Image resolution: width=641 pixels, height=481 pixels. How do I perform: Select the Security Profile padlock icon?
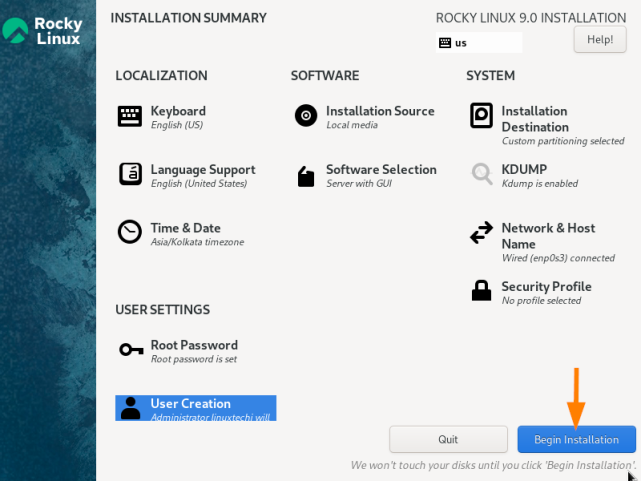click(481, 291)
